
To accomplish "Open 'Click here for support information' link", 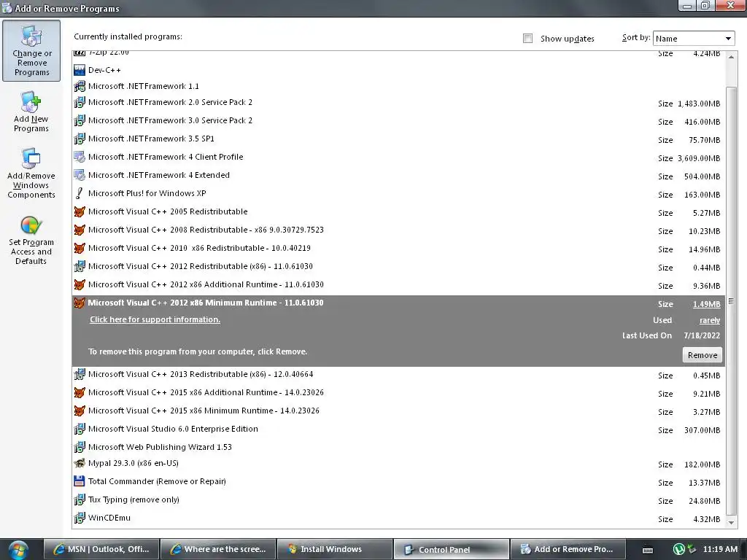I will pyautogui.click(x=155, y=319).
